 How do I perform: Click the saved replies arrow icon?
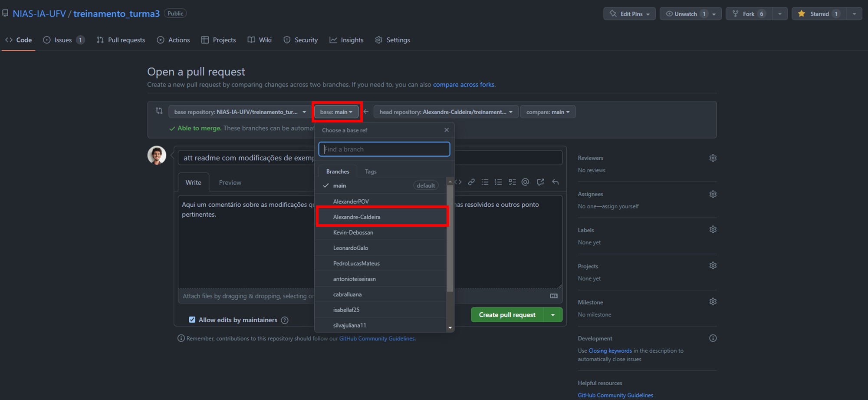pos(555,182)
